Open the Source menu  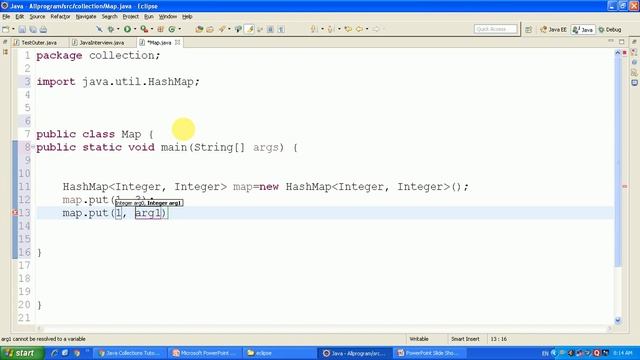[37, 17]
